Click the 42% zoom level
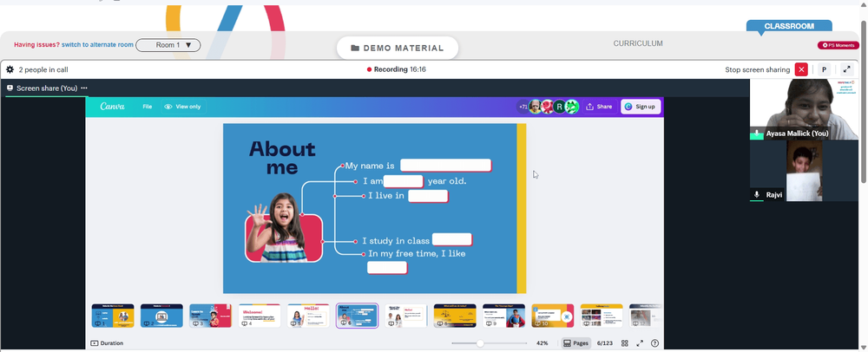Screen dimensions: 868x352 (542, 343)
